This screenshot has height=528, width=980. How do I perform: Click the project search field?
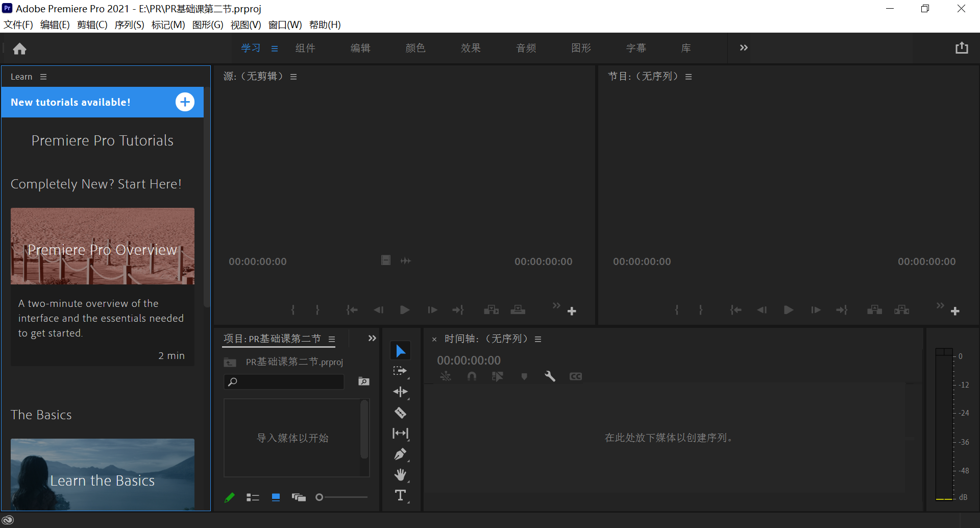point(284,382)
